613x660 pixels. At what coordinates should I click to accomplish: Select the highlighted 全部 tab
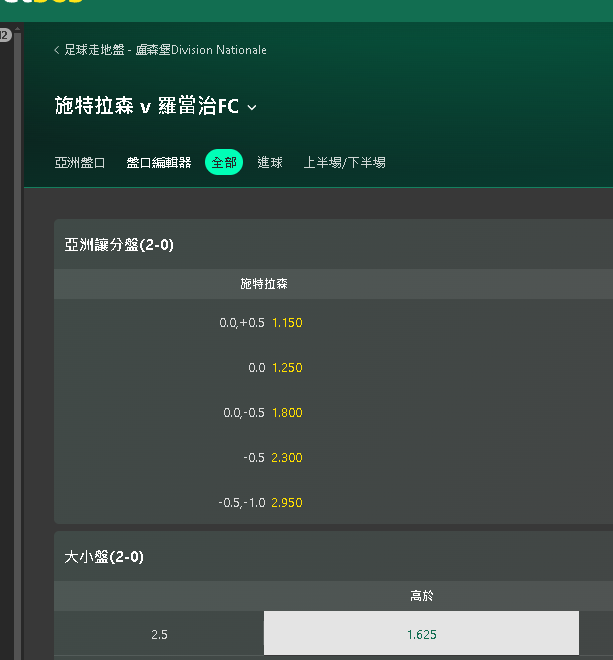224,162
